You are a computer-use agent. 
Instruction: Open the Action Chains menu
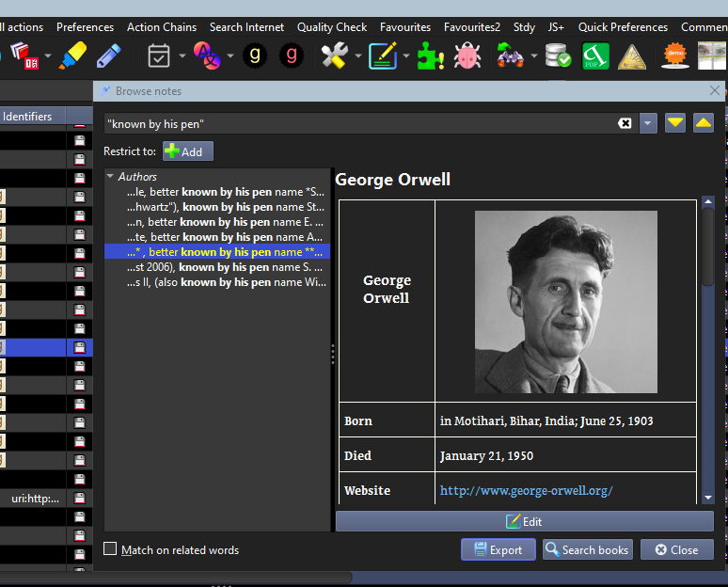click(162, 27)
